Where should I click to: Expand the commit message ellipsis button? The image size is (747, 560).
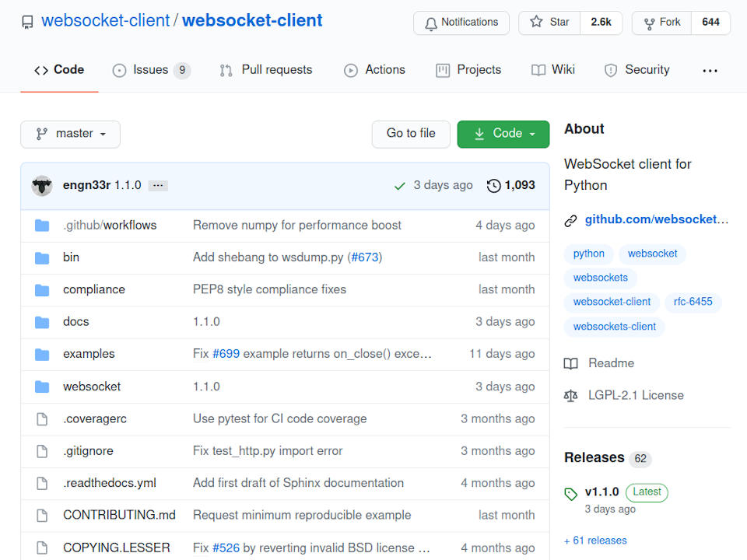click(158, 185)
